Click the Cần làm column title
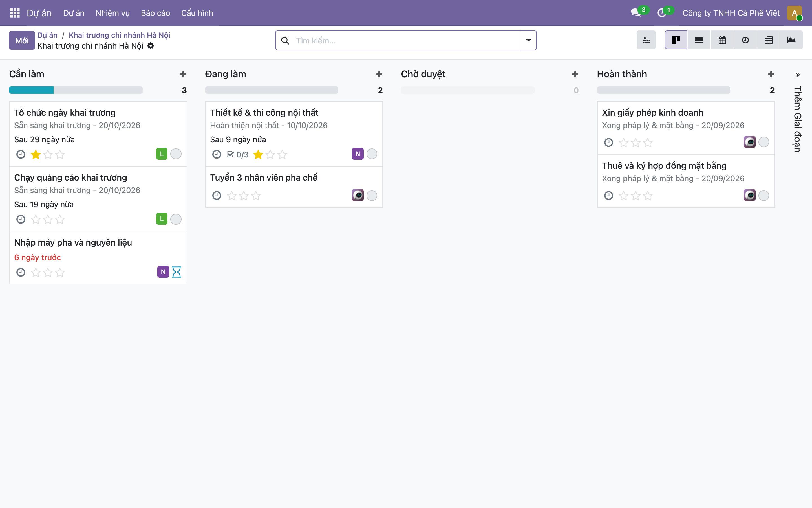The width and height of the screenshot is (812, 508). pyautogui.click(x=27, y=74)
